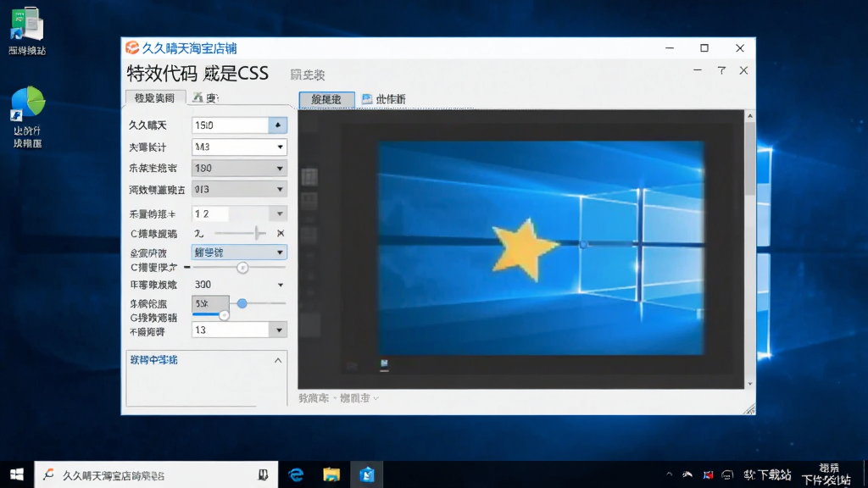Open the dropdown showing 190
This screenshot has width=868, height=488.
[239, 169]
